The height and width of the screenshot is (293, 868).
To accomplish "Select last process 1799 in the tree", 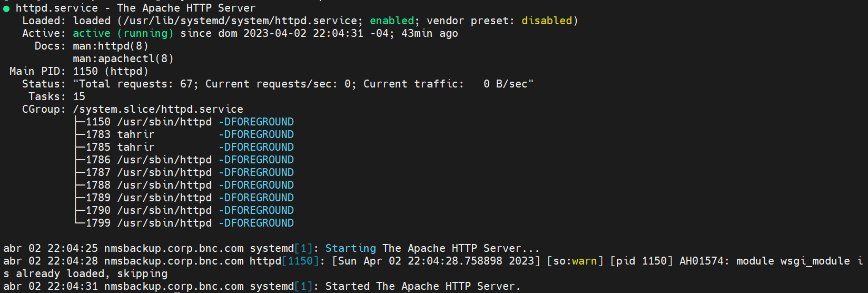I will tap(98, 223).
